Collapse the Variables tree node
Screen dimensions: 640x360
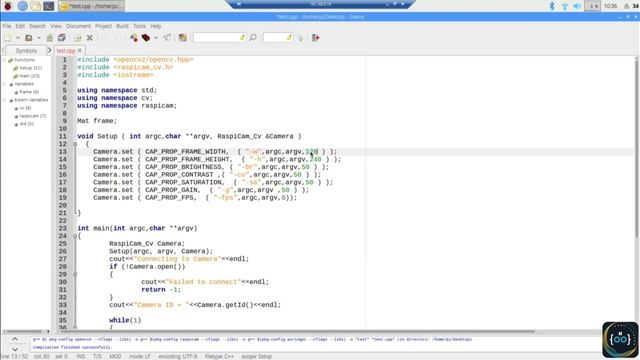pyautogui.click(x=5, y=84)
